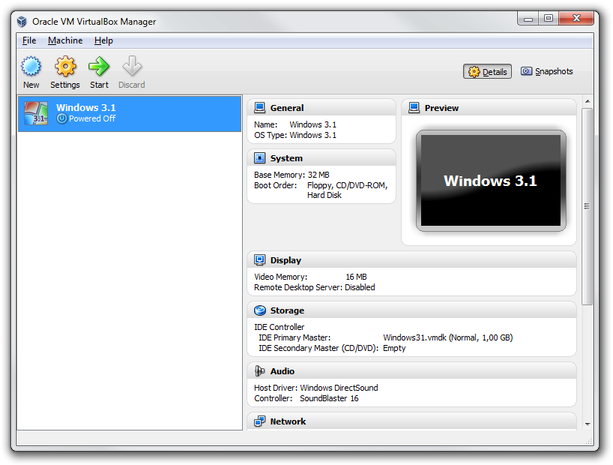Open the Machine menu
The image size is (613, 465).
[x=65, y=41]
